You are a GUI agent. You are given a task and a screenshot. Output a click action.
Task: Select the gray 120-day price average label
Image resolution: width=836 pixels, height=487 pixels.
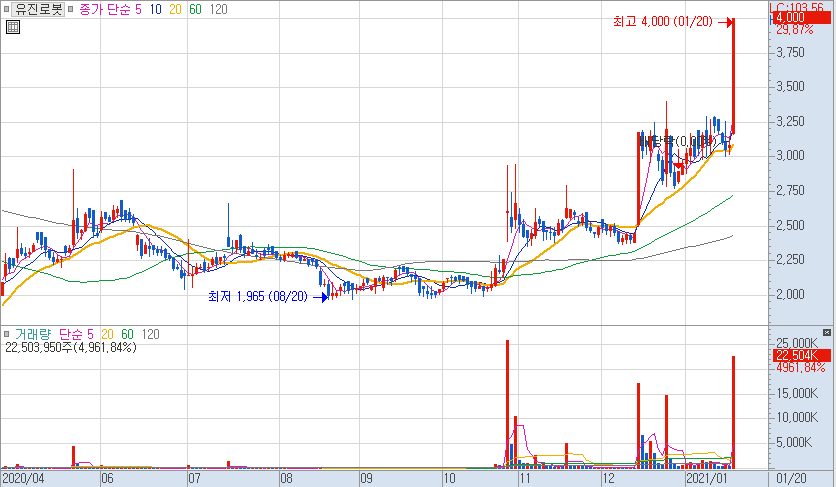pyautogui.click(x=218, y=9)
